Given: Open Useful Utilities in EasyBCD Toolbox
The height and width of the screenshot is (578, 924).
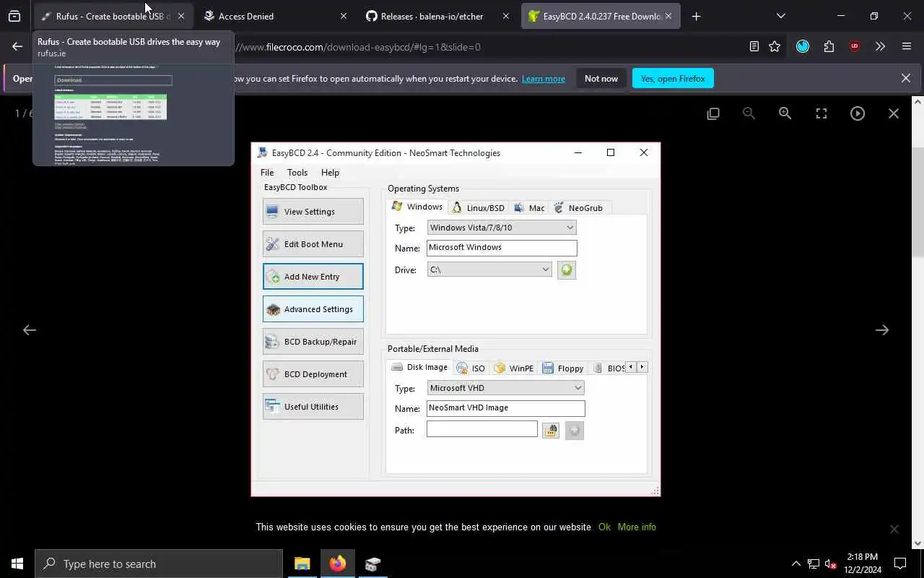Looking at the screenshot, I should click(x=313, y=407).
